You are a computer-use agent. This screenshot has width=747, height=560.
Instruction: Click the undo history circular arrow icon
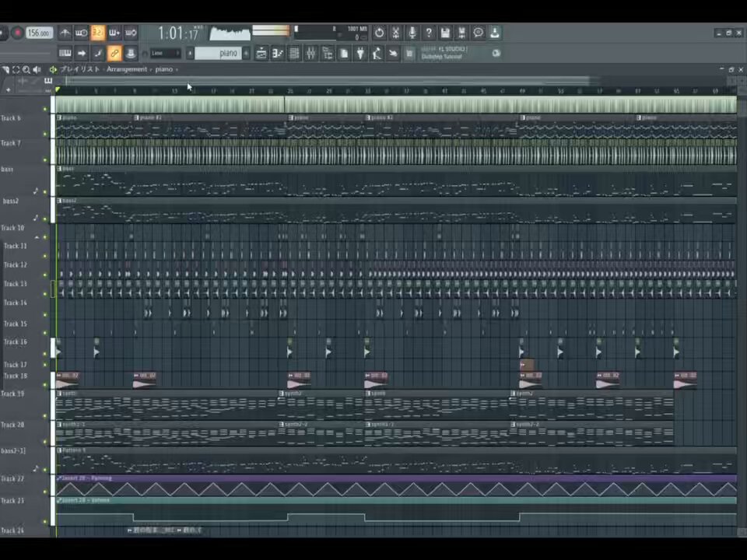(x=379, y=33)
